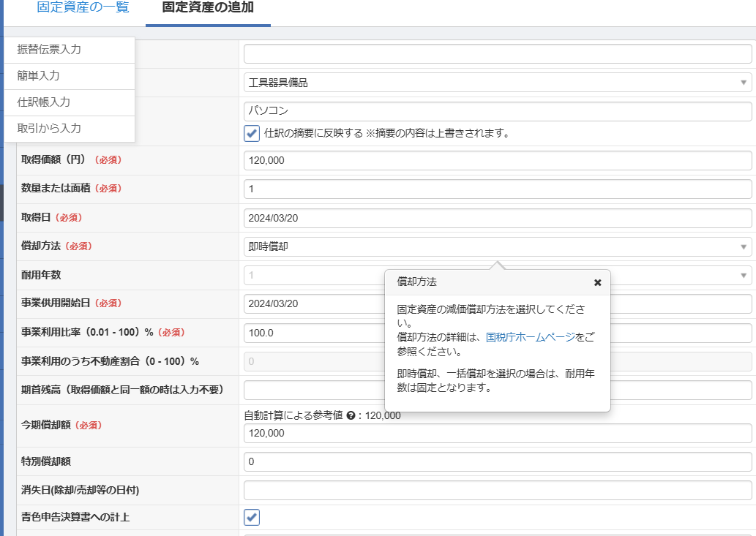756x536 pixels.
Task: Click the question mark icon beside 自動計算による参考値
Action: pyautogui.click(x=351, y=415)
